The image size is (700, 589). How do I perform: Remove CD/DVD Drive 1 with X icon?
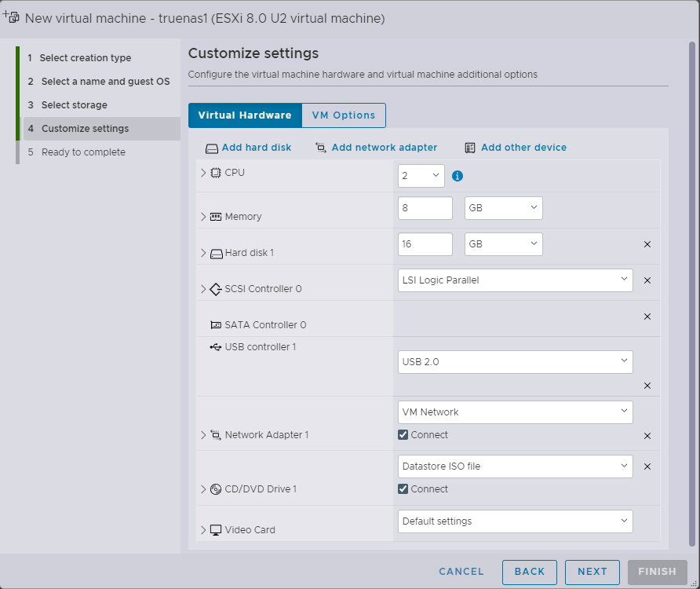point(647,466)
